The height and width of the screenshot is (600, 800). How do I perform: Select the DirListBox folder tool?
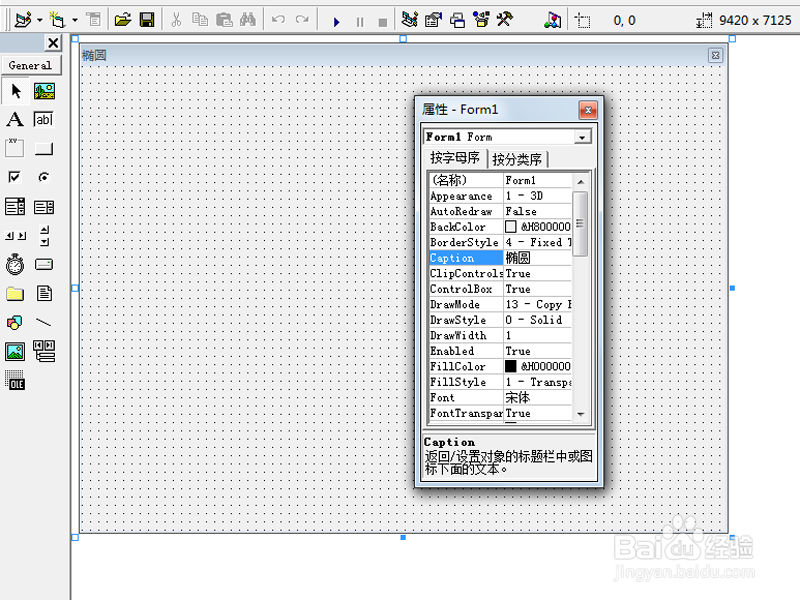[15, 293]
